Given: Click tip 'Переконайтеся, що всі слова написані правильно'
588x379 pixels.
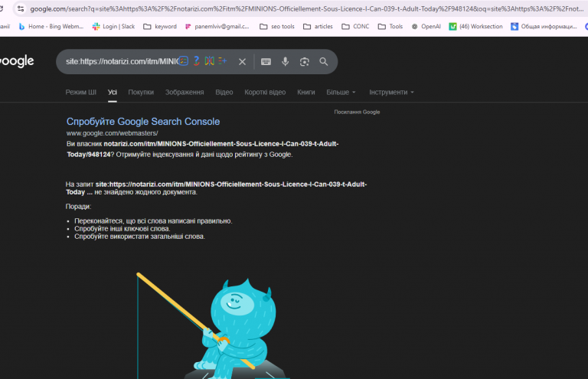Looking at the screenshot, I should click(x=153, y=221).
